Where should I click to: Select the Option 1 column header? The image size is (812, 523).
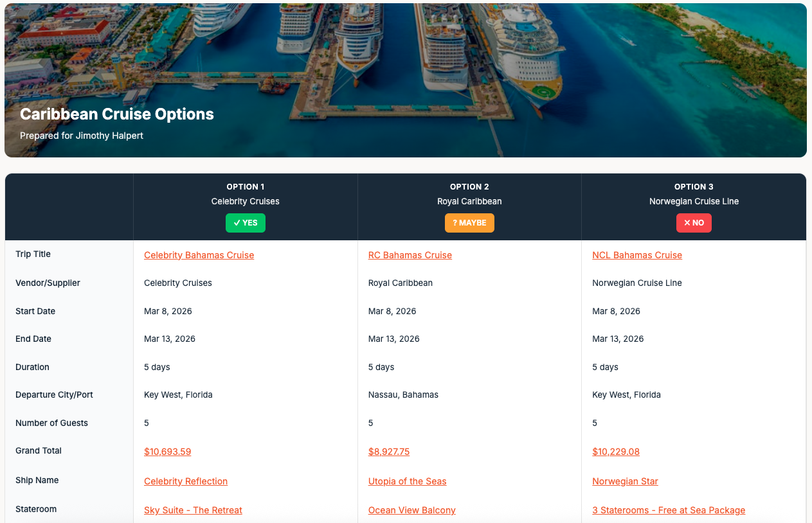pyautogui.click(x=245, y=187)
